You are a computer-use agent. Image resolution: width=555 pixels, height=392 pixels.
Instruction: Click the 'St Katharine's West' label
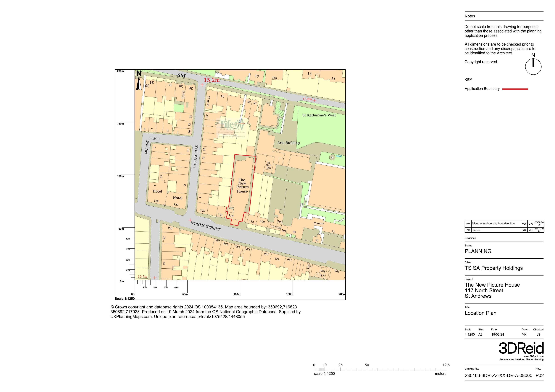[319, 115]
